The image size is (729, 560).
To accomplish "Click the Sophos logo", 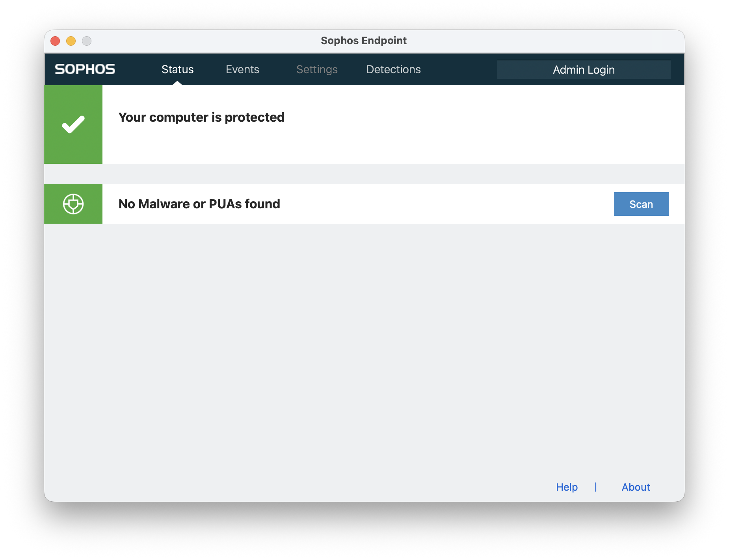I will [85, 69].
